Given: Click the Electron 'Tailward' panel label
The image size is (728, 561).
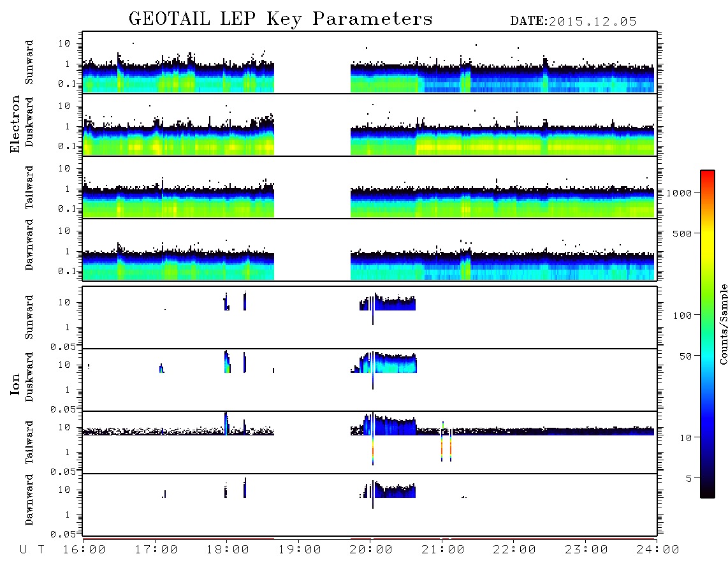Looking at the screenshot, I should coord(29,187).
